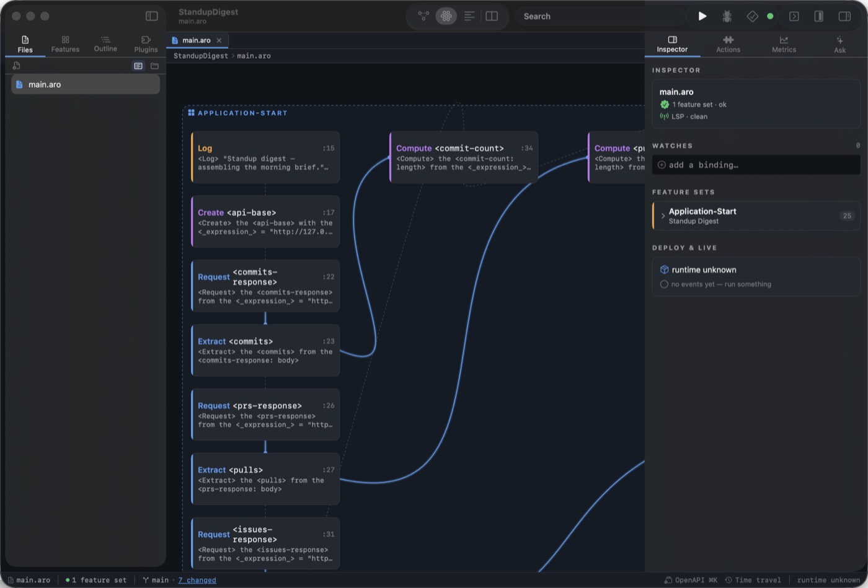
Task: Open the Actions tab
Action: point(728,44)
